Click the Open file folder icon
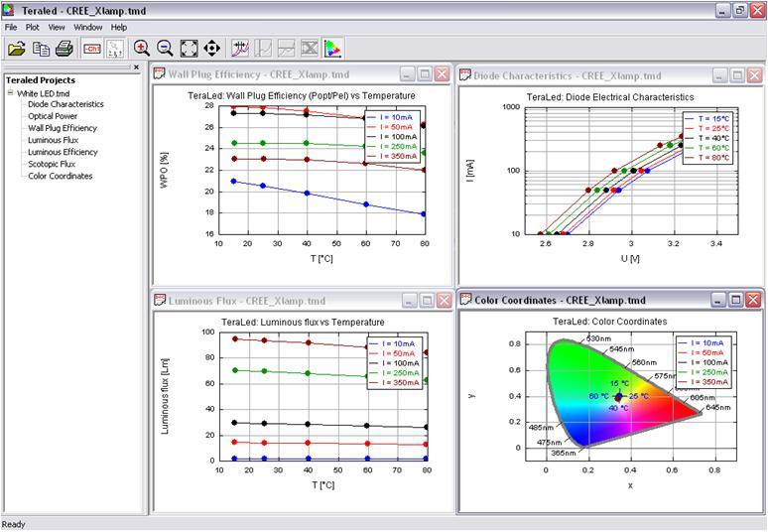The height and width of the screenshot is (532, 768). (16, 48)
